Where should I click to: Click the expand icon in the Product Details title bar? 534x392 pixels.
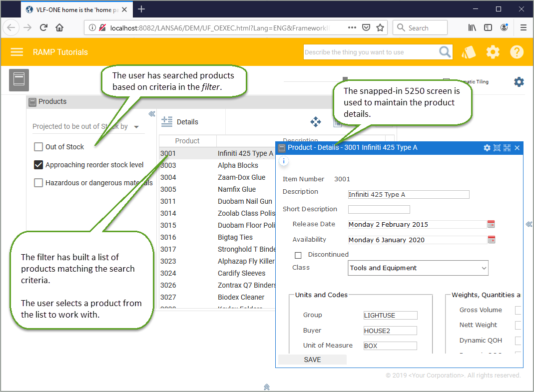(507, 148)
